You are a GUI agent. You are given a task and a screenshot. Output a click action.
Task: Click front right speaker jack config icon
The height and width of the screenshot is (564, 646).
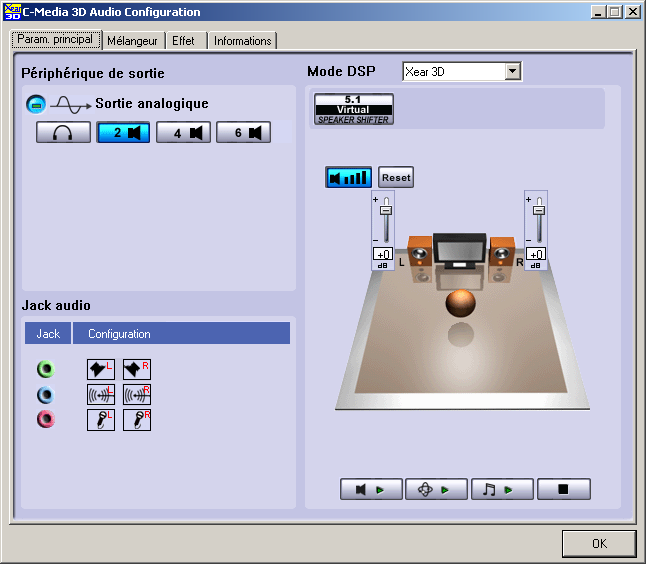(137, 369)
